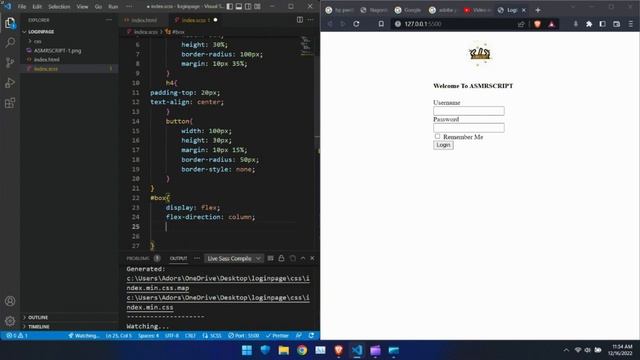
Task: Open Brave Rewards triangle icon
Action: click(x=551, y=24)
